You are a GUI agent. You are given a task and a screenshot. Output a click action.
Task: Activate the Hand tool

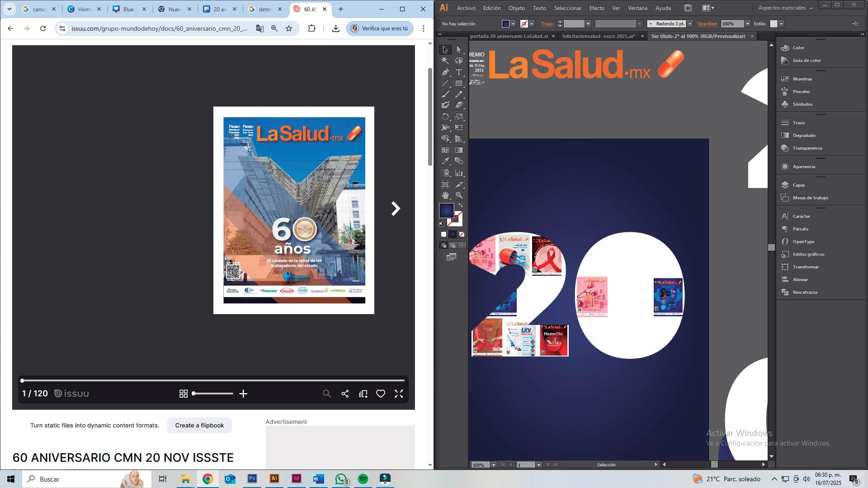tap(445, 196)
